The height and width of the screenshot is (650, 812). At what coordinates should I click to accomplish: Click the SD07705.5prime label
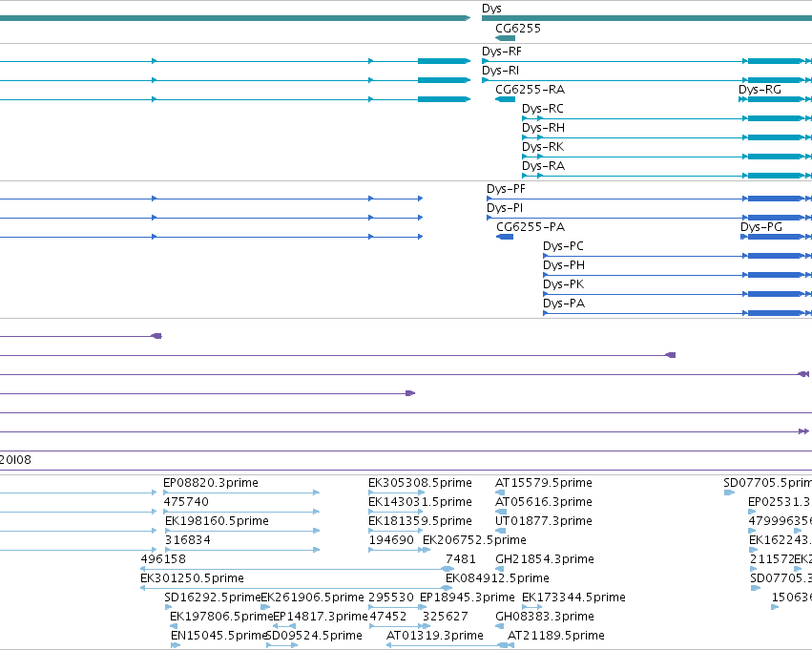click(x=767, y=483)
